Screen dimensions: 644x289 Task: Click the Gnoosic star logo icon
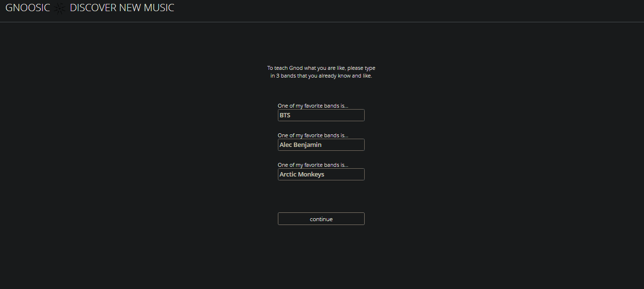pyautogui.click(x=60, y=8)
